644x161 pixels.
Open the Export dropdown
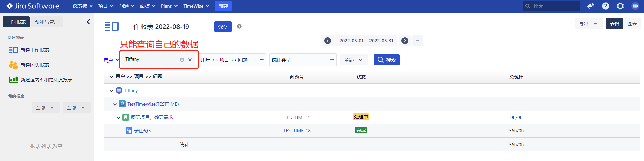[x=588, y=24]
